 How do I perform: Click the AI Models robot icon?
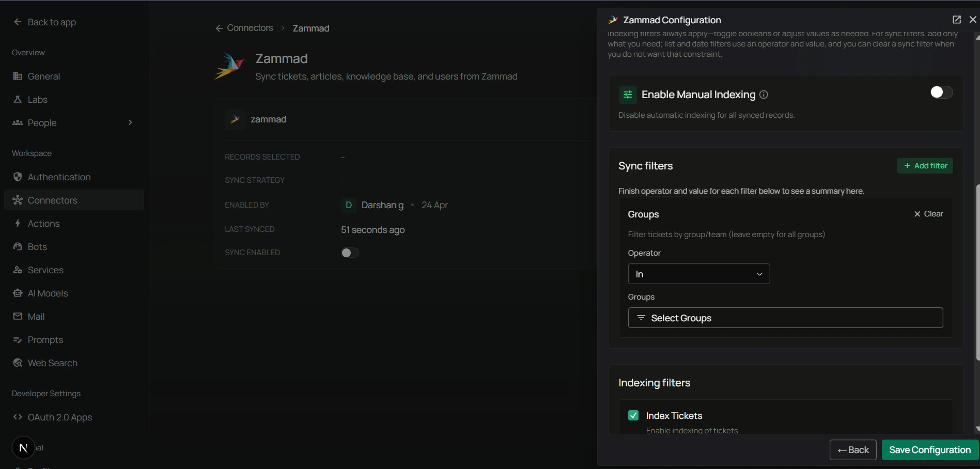coord(18,293)
